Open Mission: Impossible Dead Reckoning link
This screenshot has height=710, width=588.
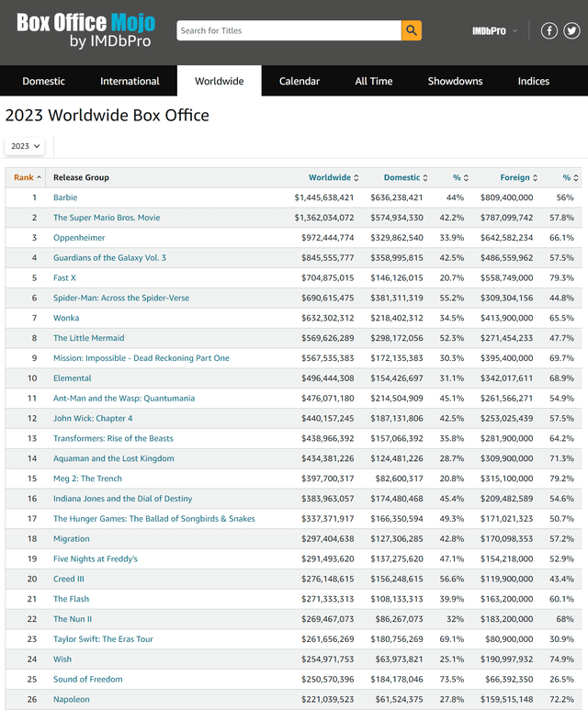pyautogui.click(x=141, y=358)
